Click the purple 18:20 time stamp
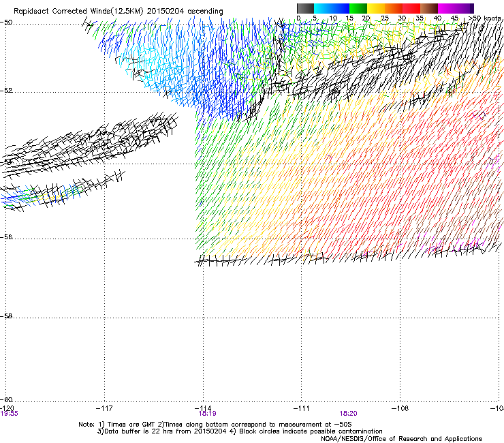 click(348, 414)
